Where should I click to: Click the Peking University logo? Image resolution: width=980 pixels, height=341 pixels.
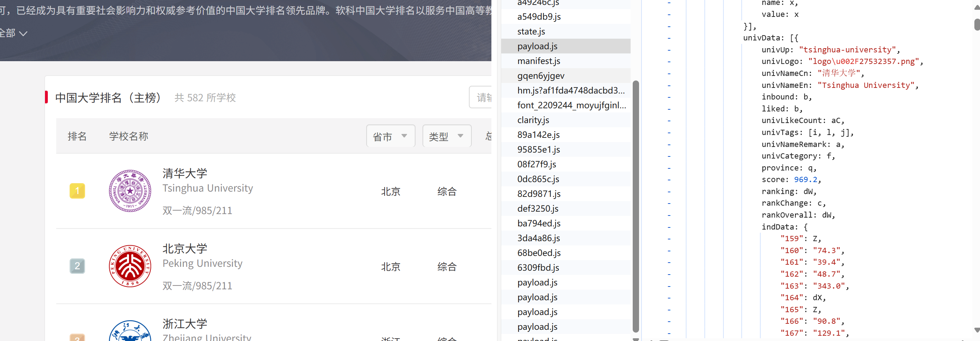[130, 266]
